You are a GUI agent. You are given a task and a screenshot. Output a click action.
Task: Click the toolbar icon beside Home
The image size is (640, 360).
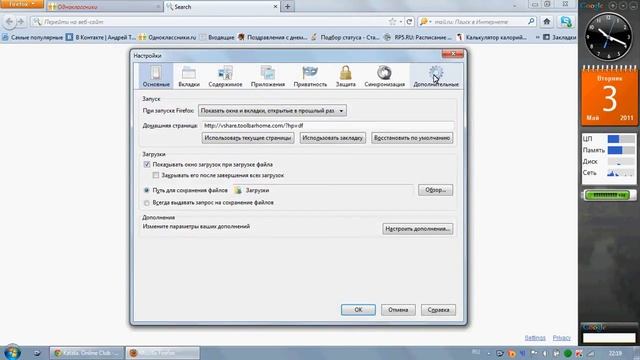pyautogui.click(x=566, y=22)
